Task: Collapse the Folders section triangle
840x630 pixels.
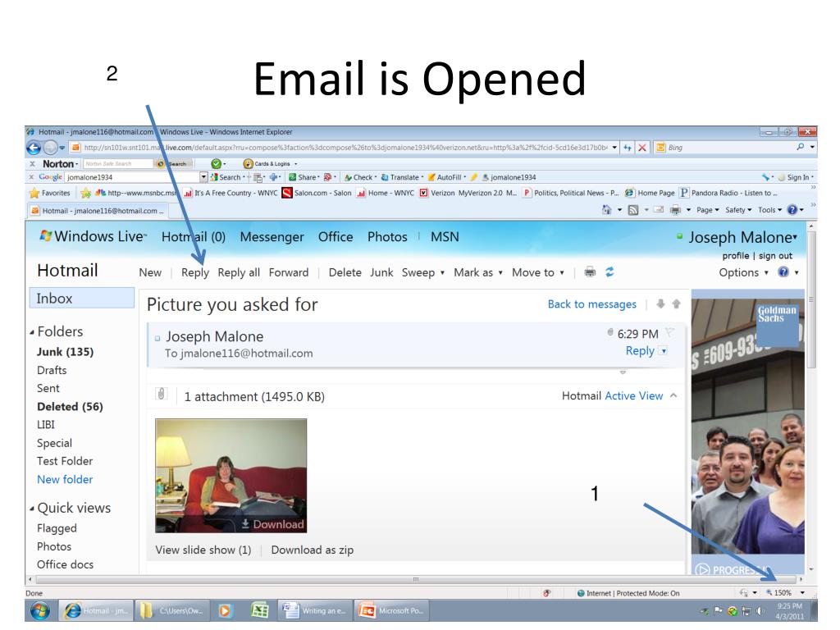Action: point(32,332)
